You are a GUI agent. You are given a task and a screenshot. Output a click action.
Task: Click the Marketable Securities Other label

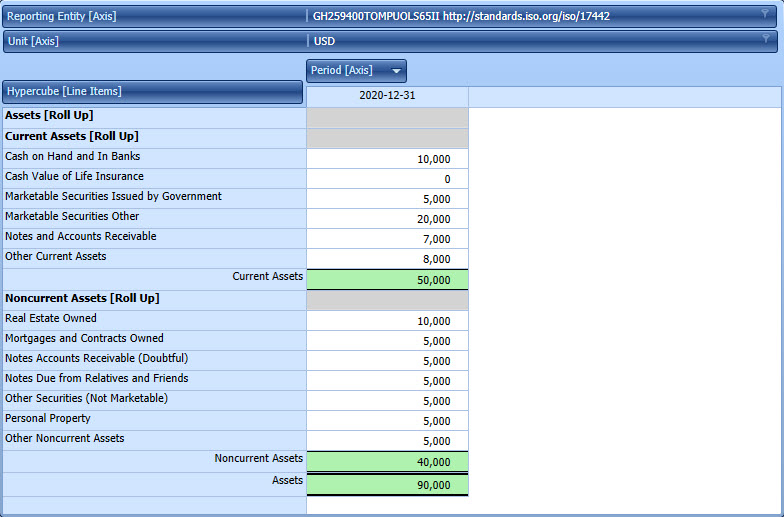tap(72, 216)
